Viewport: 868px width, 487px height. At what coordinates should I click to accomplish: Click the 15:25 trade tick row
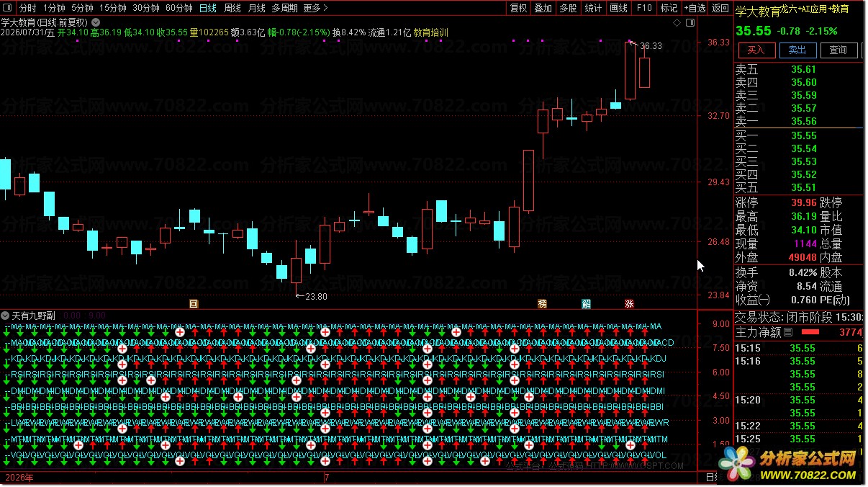click(800, 439)
